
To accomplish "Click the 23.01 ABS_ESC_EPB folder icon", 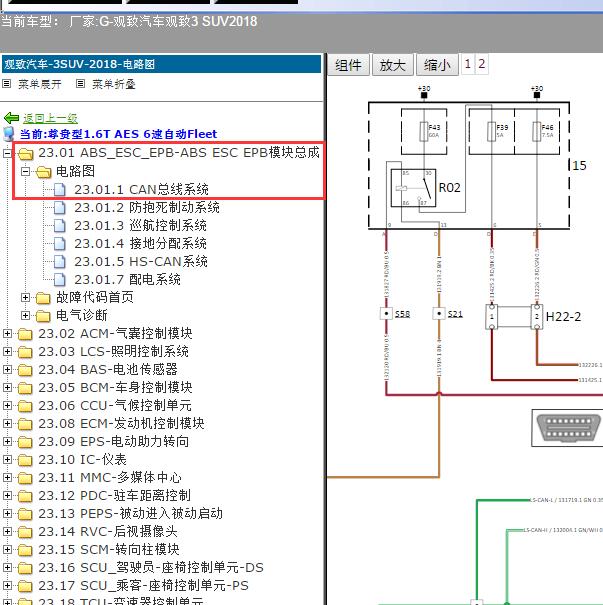I will [x=25, y=154].
